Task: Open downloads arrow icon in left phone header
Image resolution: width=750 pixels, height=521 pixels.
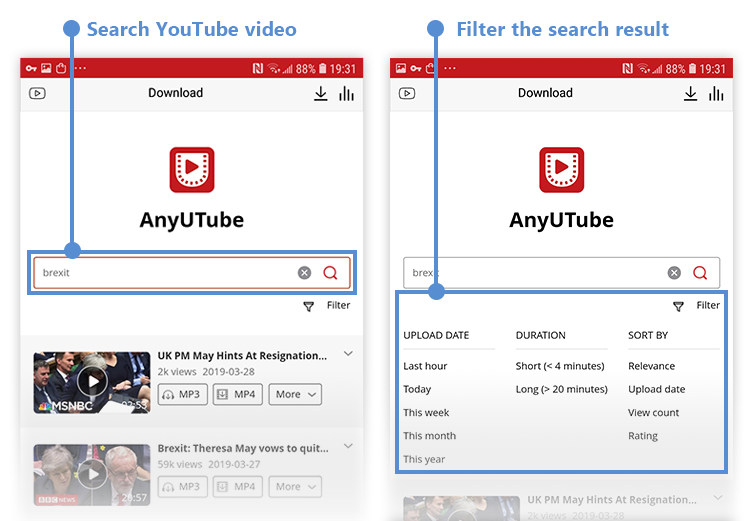Action: tap(320, 93)
